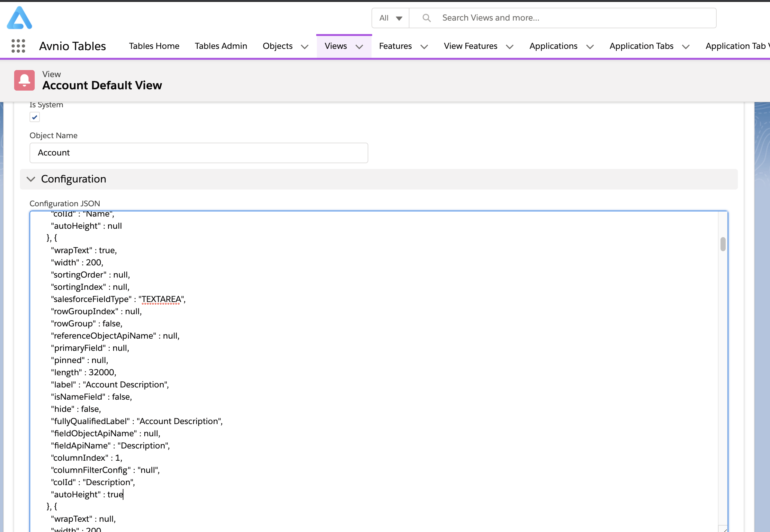Click the Object Name input field

click(x=198, y=153)
